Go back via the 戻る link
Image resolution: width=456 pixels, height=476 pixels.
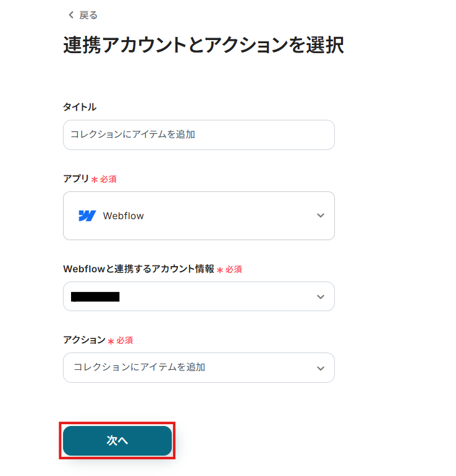(88, 15)
